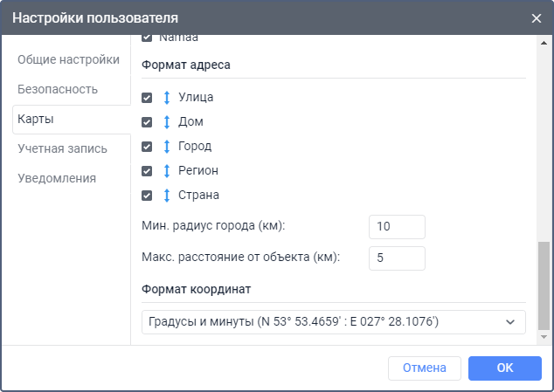Viewport: 554px width, 392px height.
Task: Select the Уведомления tab
Action: [x=57, y=178]
